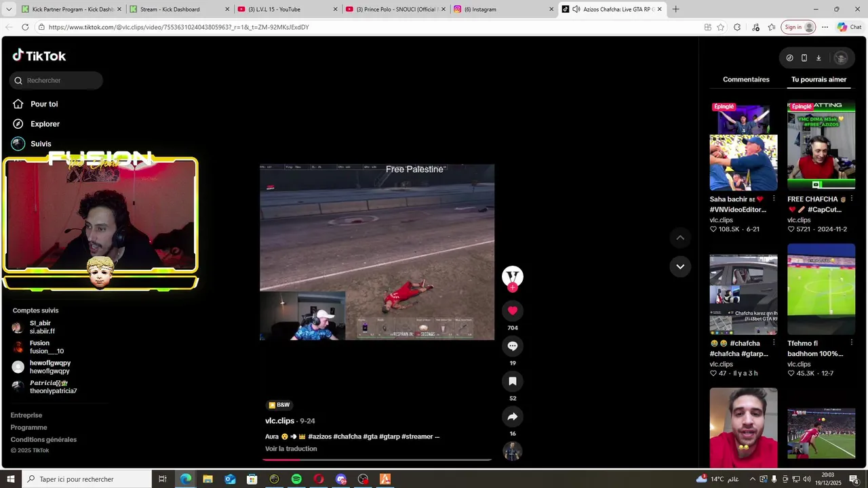This screenshot has height=488, width=868.
Task: Open the green football pitch video thumbnail
Action: tap(821, 289)
